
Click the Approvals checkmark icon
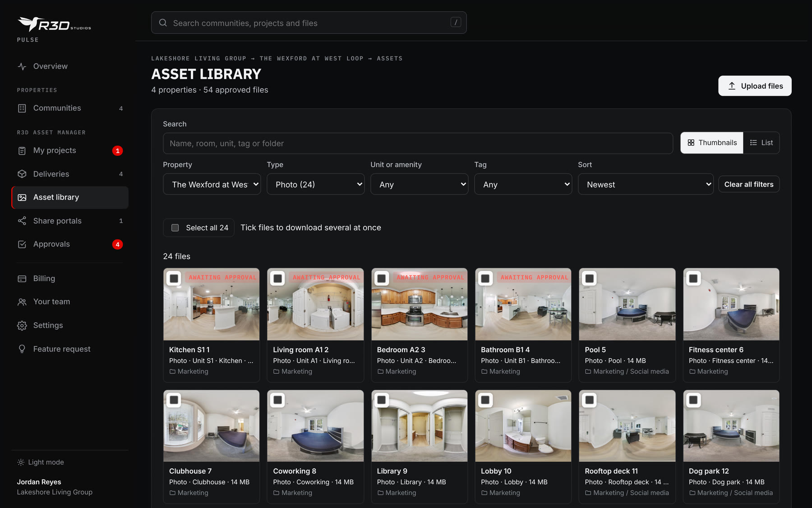tap(22, 244)
